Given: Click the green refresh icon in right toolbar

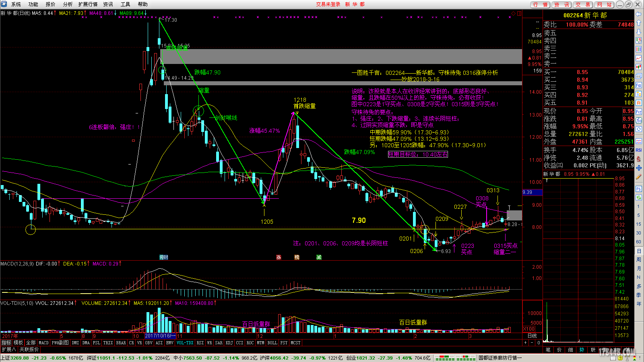Looking at the screenshot, I should (639, 197).
